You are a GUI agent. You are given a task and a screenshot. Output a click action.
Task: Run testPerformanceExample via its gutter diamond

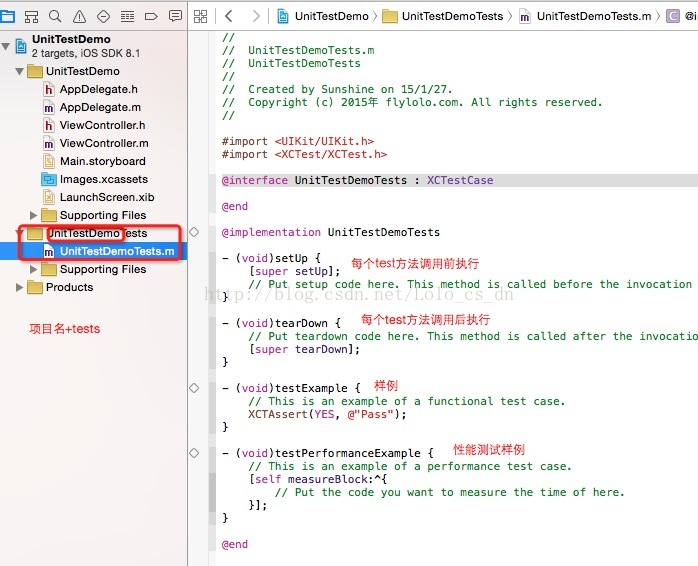click(x=195, y=452)
